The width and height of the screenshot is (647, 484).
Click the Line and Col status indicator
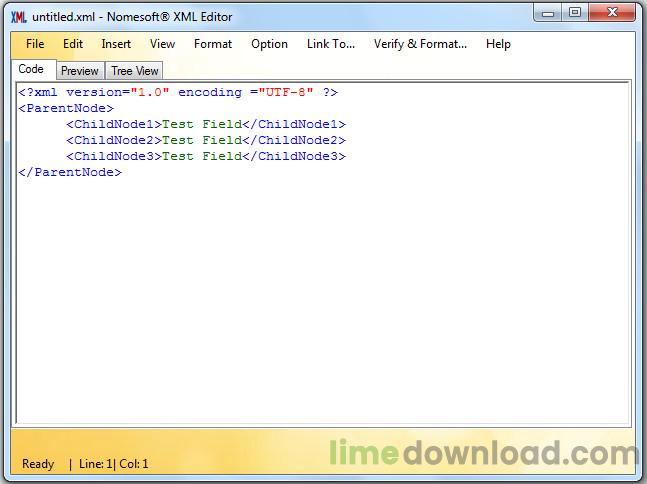112,464
